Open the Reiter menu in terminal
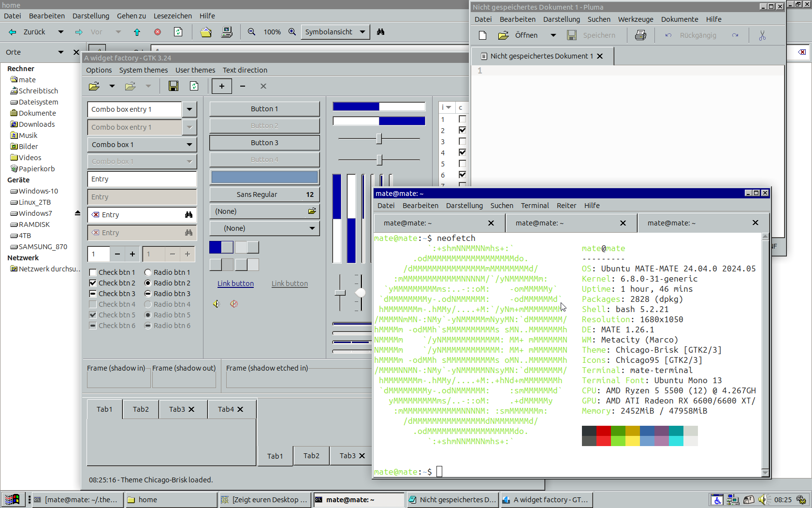The width and height of the screenshot is (812, 508). (566, 206)
